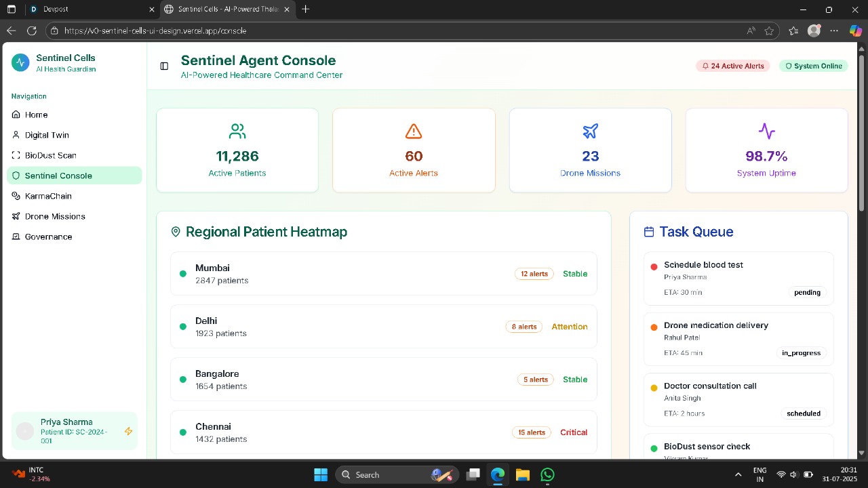Click the page vertical scrollbar

click(863, 134)
